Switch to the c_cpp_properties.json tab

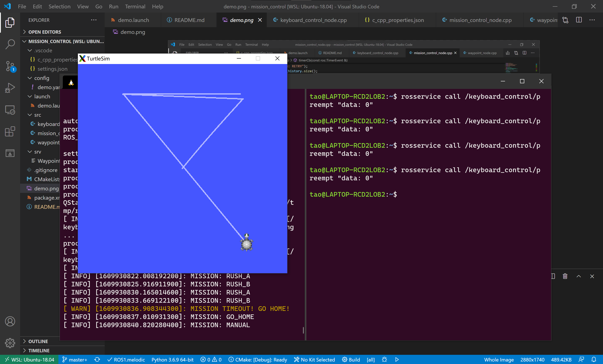398,20
